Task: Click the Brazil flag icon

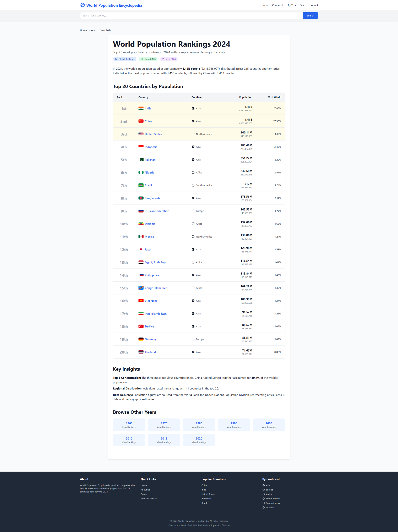Action: [x=141, y=185]
